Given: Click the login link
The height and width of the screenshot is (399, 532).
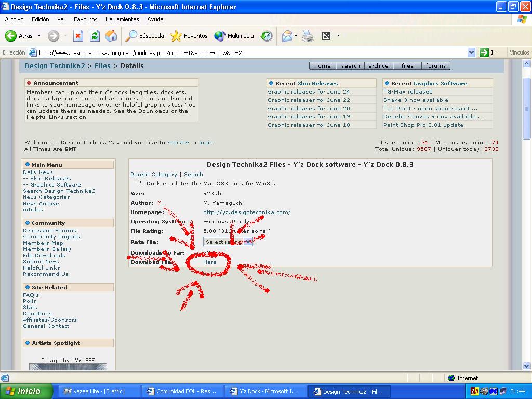Looking at the screenshot, I should 206,142.
